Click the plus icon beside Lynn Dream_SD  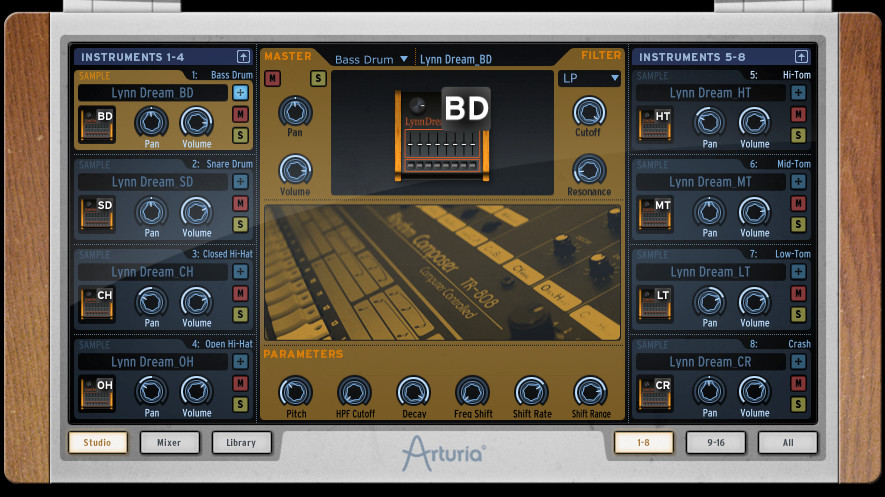coord(240,182)
